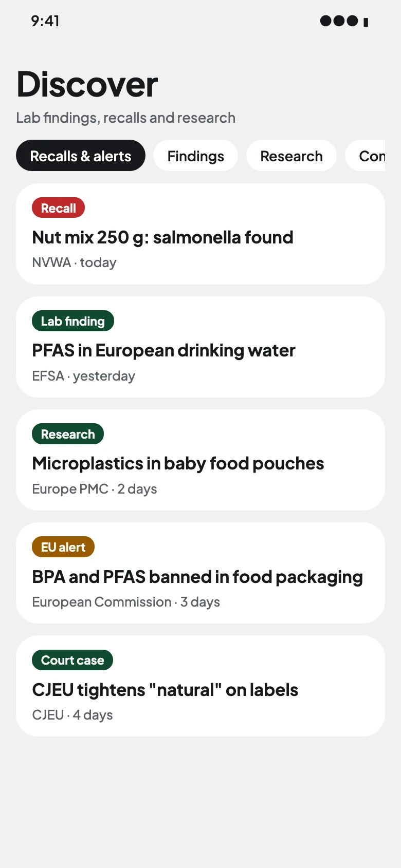Open PFAS in European drinking water article

(200, 347)
